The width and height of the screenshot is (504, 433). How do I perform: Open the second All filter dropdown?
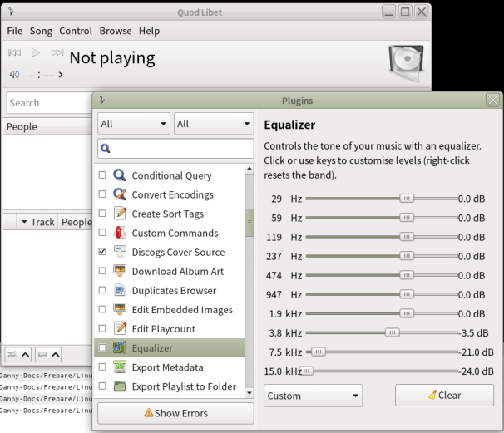pos(213,124)
